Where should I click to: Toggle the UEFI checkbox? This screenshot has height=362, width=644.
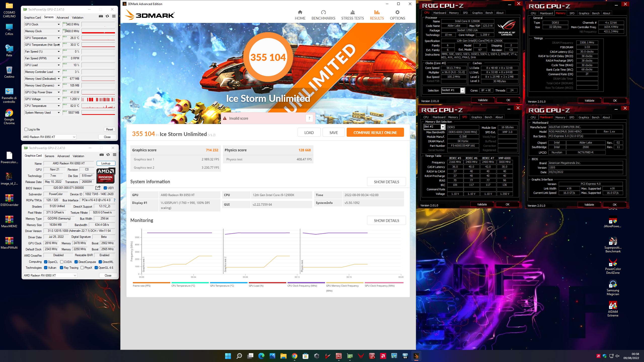(x=105, y=188)
